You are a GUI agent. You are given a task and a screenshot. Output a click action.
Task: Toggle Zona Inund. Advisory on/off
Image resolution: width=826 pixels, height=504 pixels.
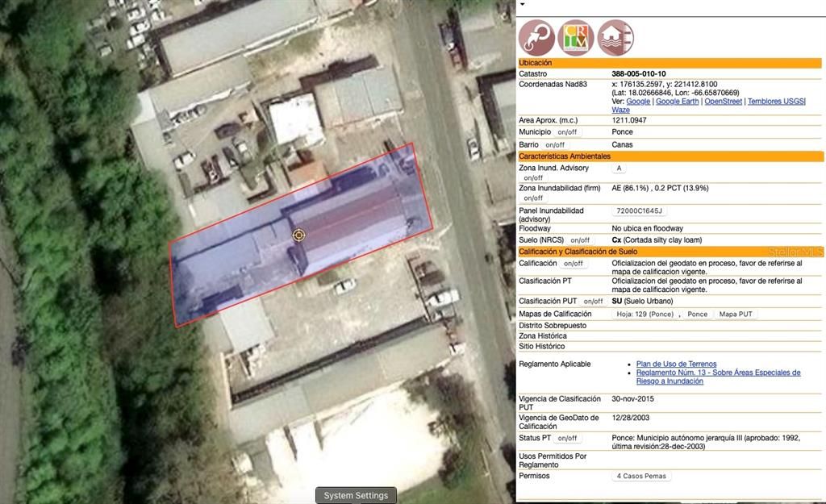(533, 178)
